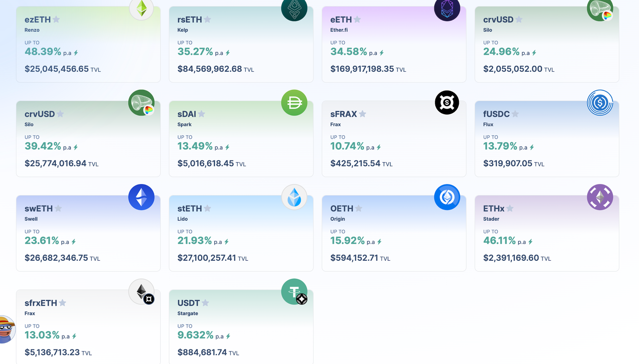The width and height of the screenshot is (639, 364).
Task: Star the eETH pool
Action: (x=357, y=19)
